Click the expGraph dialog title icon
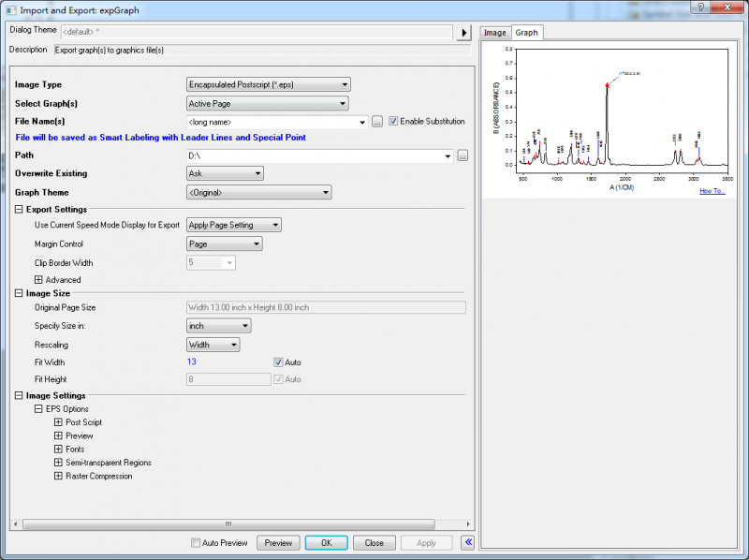 coord(10,9)
